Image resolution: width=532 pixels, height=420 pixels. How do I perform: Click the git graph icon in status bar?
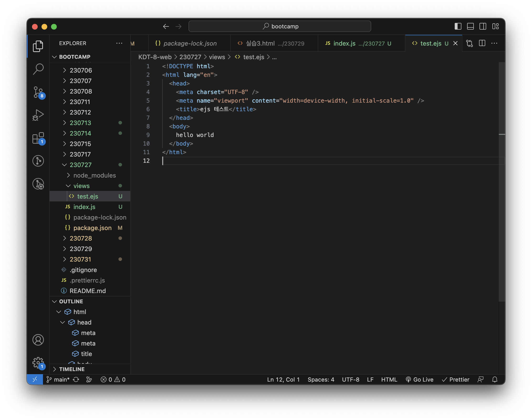click(x=89, y=379)
